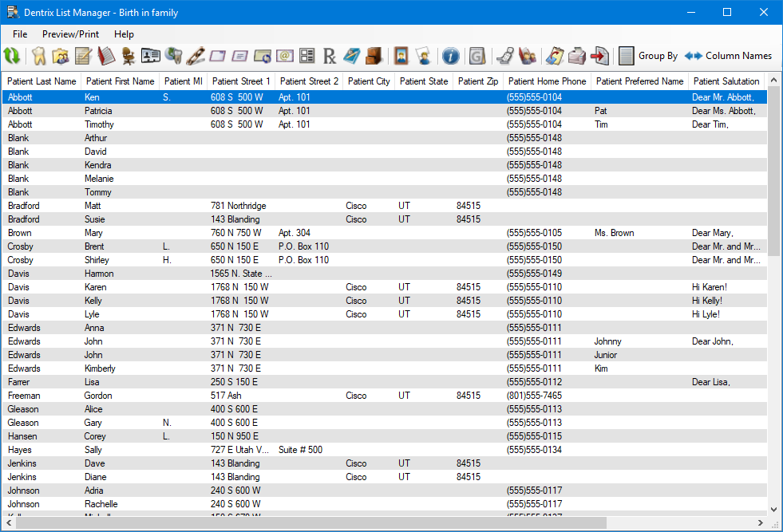Click the Patient Home Phone column header
783x532 pixels.
point(547,81)
